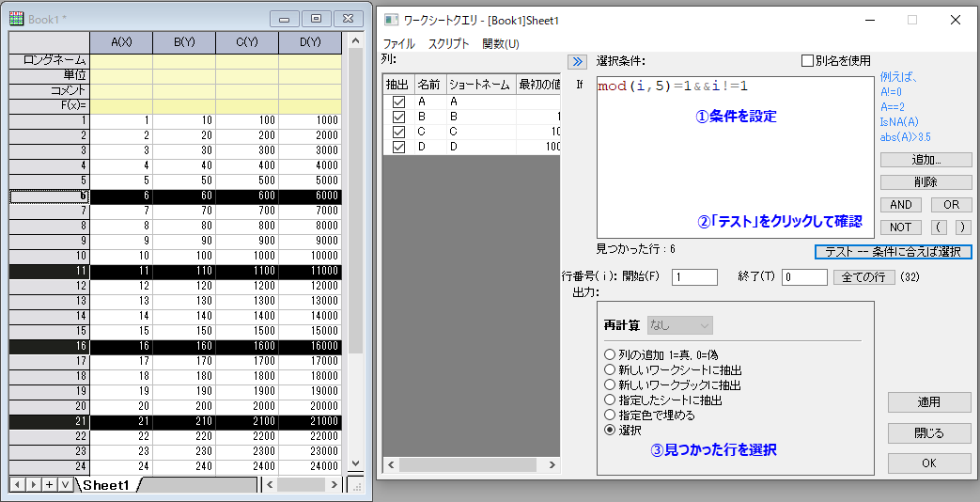Image resolution: width=980 pixels, height=502 pixels.
Task: Restore the Book1 window with its middle title button
Action: click(x=317, y=19)
